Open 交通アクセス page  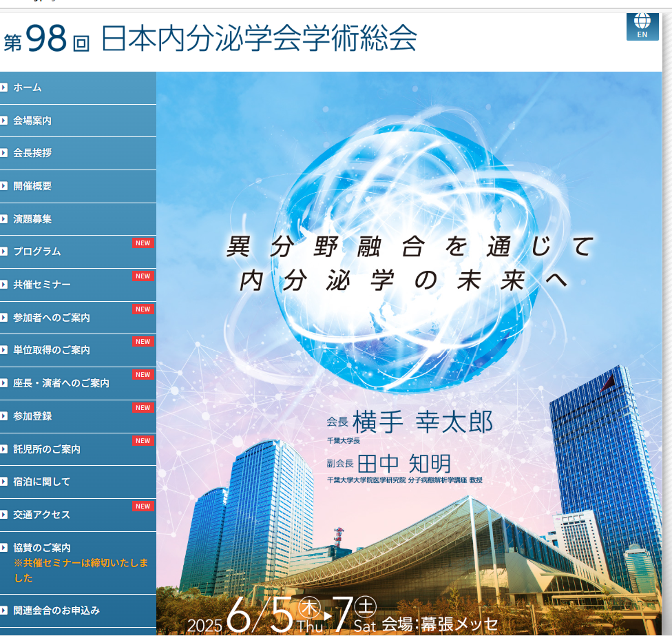[x=78, y=515]
